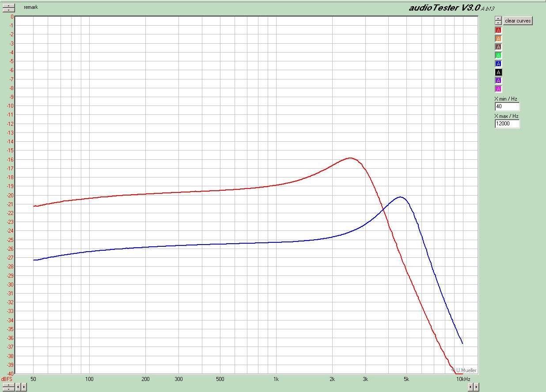Image resolution: width=546 pixels, height=392 pixels.
Task: Select the red curve A swatch
Action: pyautogui.click(x=498, y=30)
